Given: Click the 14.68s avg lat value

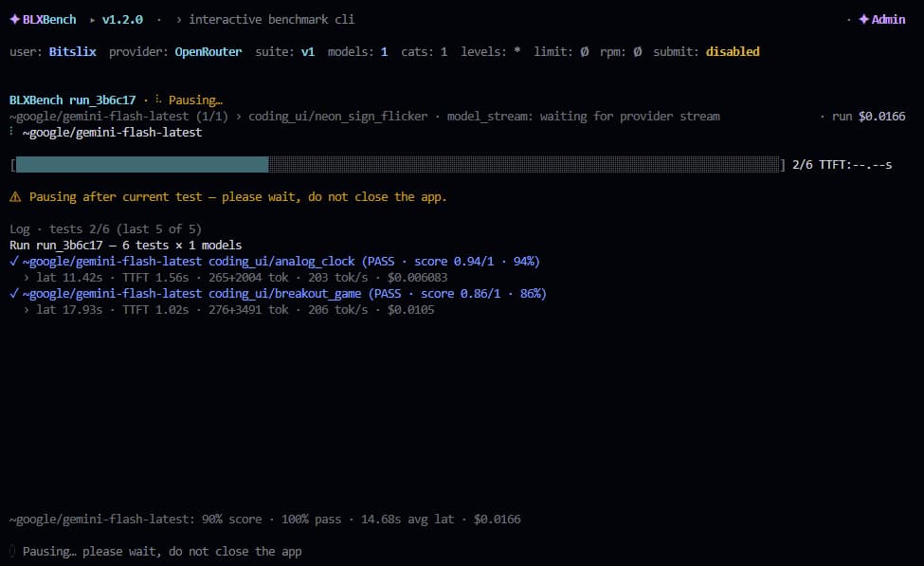Looking at the screenshot, I should coord(408,520).
